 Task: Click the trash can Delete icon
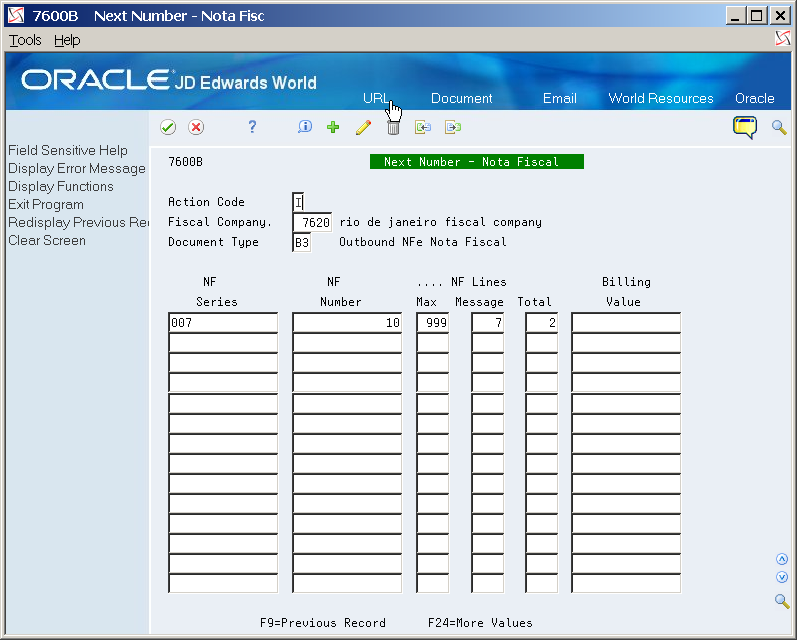(x=393, y=128)
